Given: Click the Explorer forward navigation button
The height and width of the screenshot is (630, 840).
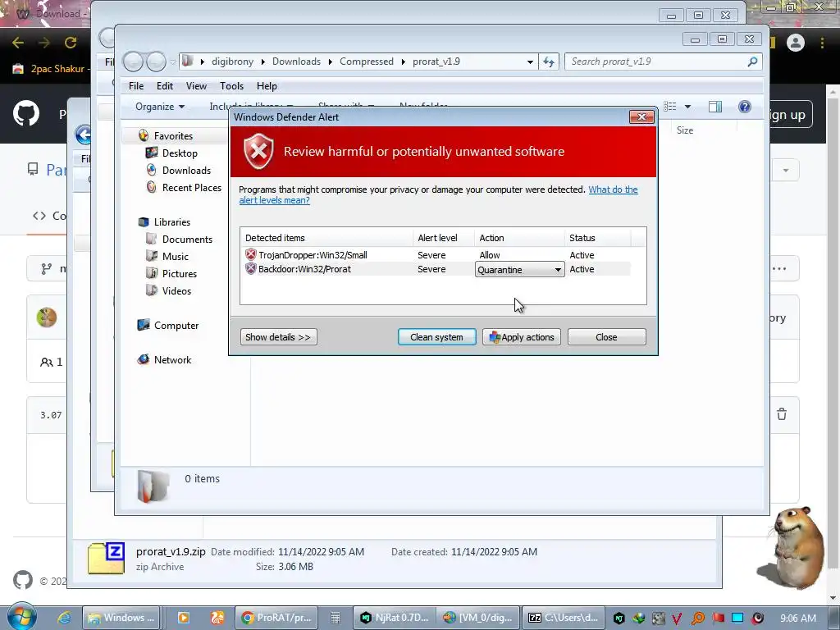Looking at the screenshot, I should pos(156,62).
